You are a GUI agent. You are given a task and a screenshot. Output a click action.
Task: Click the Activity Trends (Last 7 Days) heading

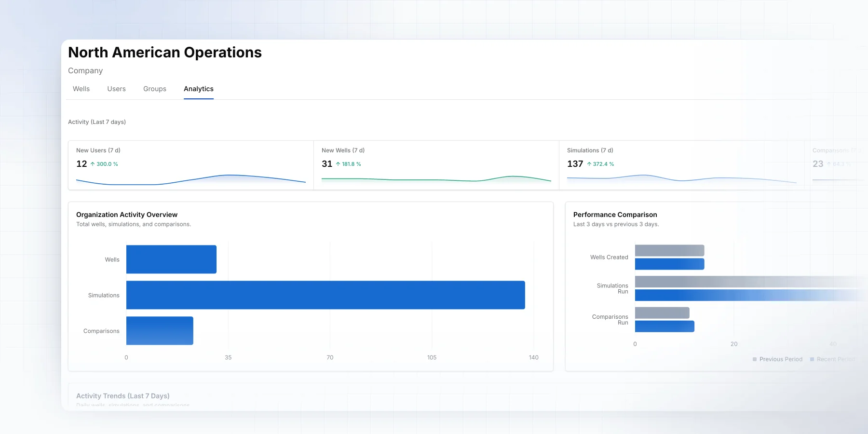click(123, 396)
